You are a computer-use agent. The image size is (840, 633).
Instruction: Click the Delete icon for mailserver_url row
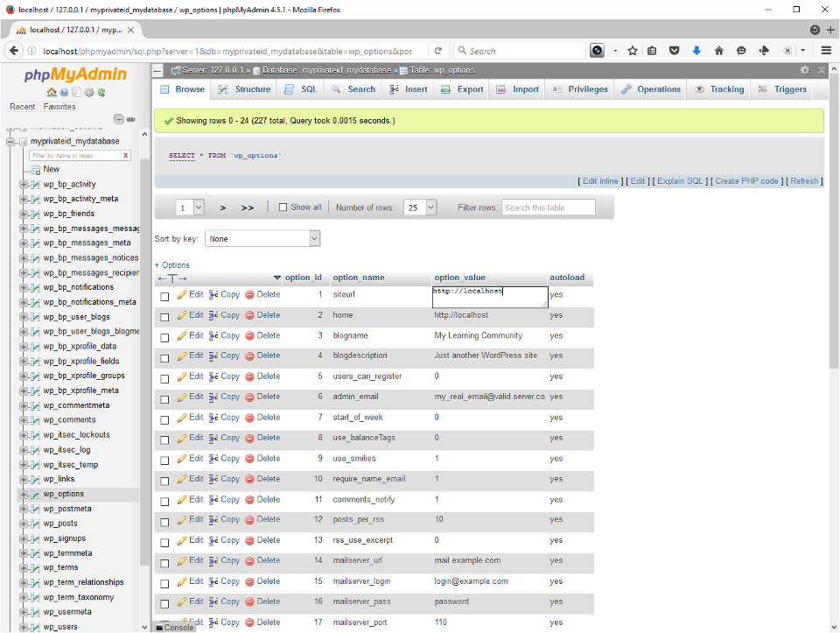(x=249, y=561)
